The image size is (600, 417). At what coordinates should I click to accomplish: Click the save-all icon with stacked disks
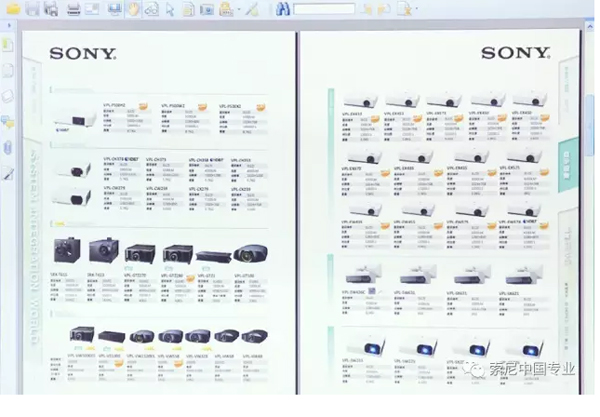(51, 8)
